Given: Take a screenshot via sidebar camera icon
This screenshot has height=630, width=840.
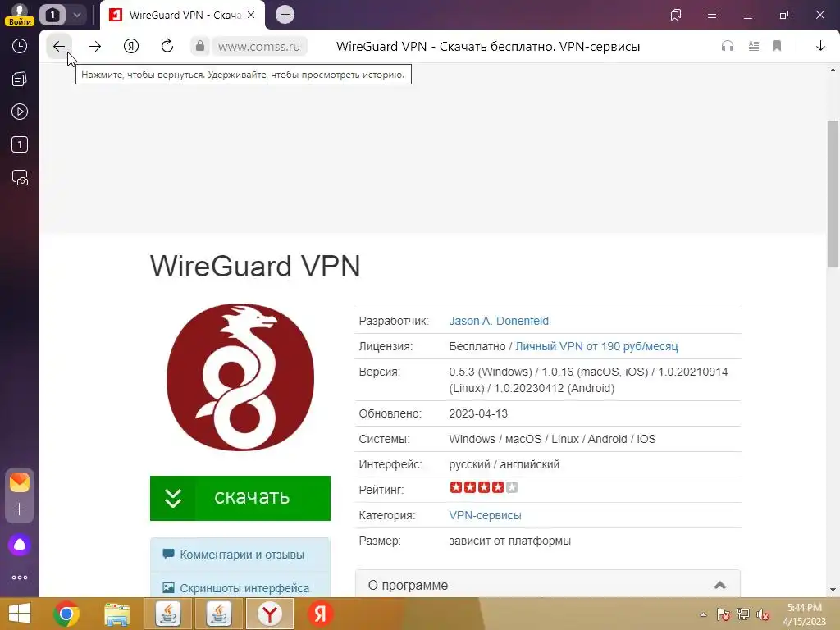Looking at the screenshot, I should pos(20,178).
